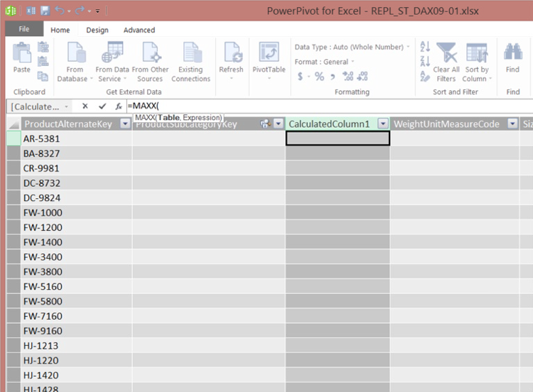Screen dimensions: 533x392
Task: Sort A to Z ascending
Action: coord(425,47)
